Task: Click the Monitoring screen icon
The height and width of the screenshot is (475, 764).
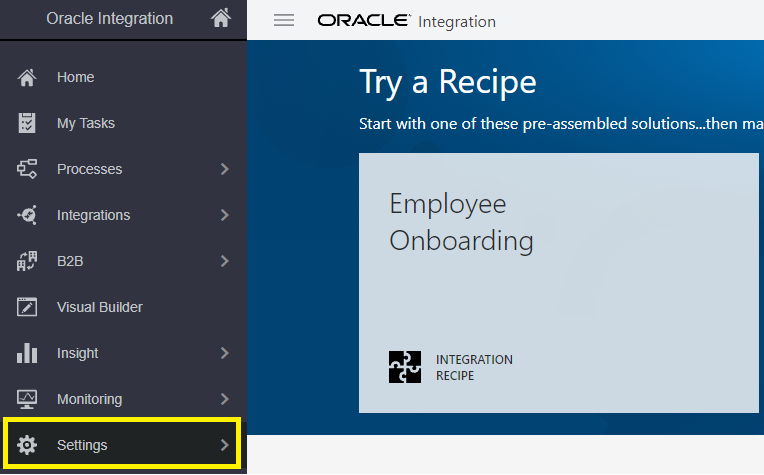Action: point(28,399)
